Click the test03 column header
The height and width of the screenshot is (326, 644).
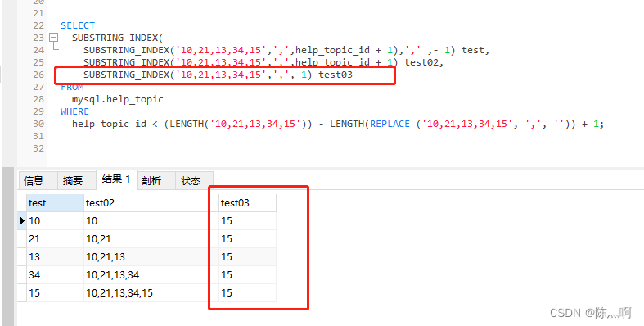pyautogui.click(x=247, y=203)
